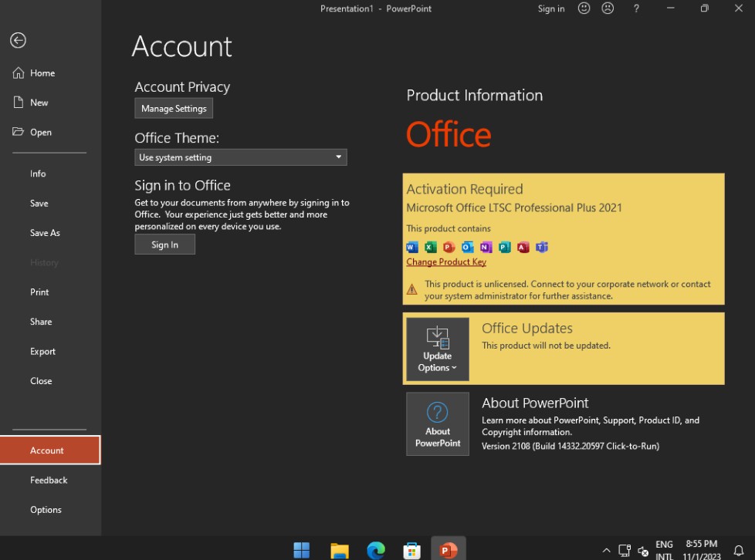Select Export in the left sidebar
Screen dimensions: 755x560
[42, 352]
